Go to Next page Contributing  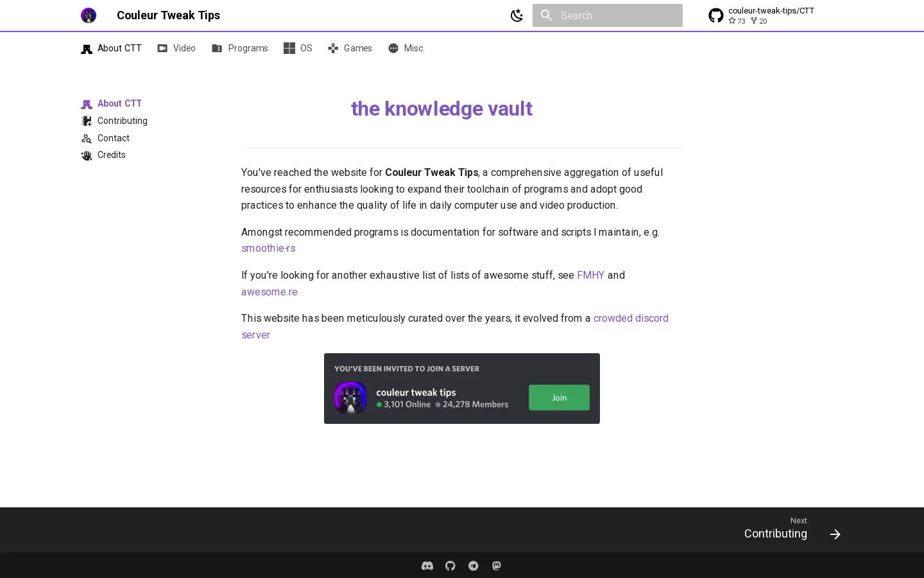tap(792, 530)
